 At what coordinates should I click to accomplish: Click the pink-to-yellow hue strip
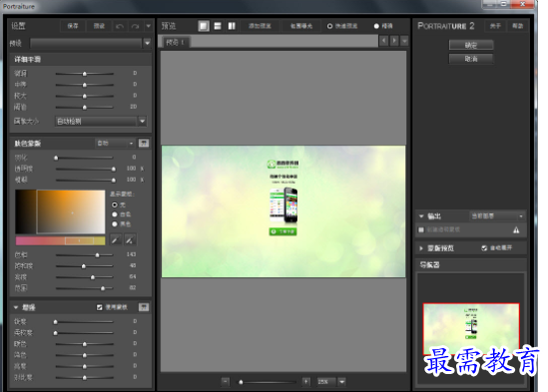pos(60,240)
